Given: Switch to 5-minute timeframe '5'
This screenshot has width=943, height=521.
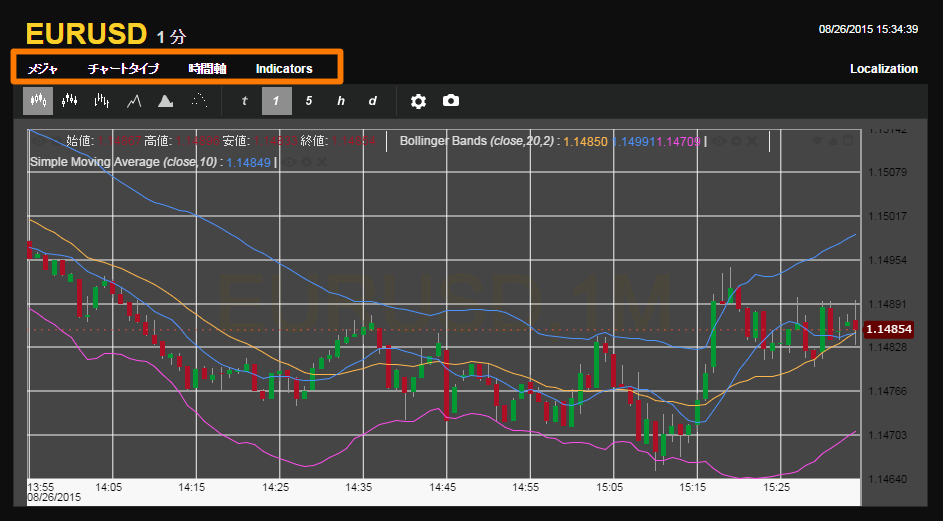Looking at the screenshot, I should [x=309, y=101].
